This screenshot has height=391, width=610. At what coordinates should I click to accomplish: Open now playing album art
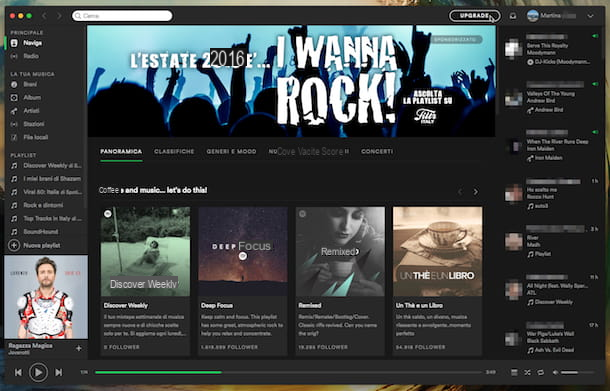(46, 297)
